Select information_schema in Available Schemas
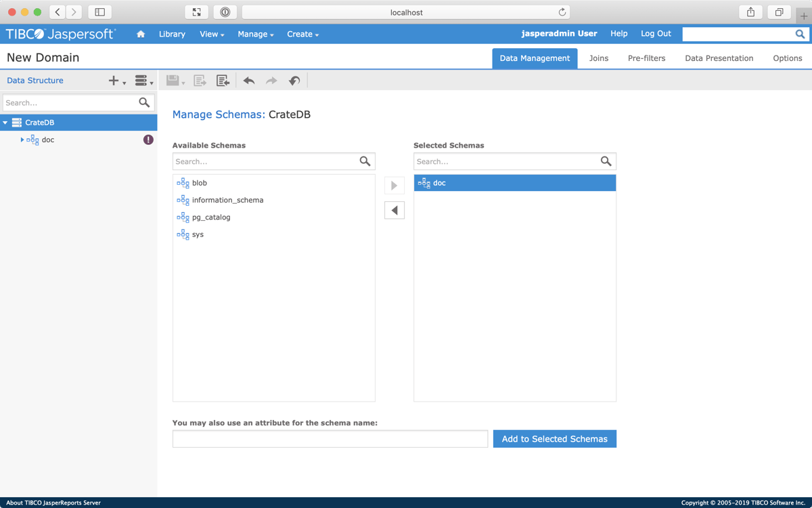The width and height of the screenshot is (812, 508). click(227, 200)
